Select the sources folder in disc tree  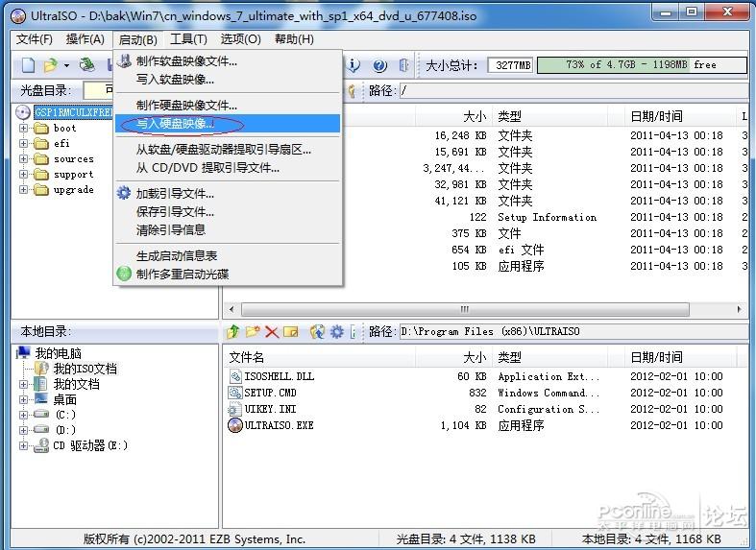tap(74, 159)
